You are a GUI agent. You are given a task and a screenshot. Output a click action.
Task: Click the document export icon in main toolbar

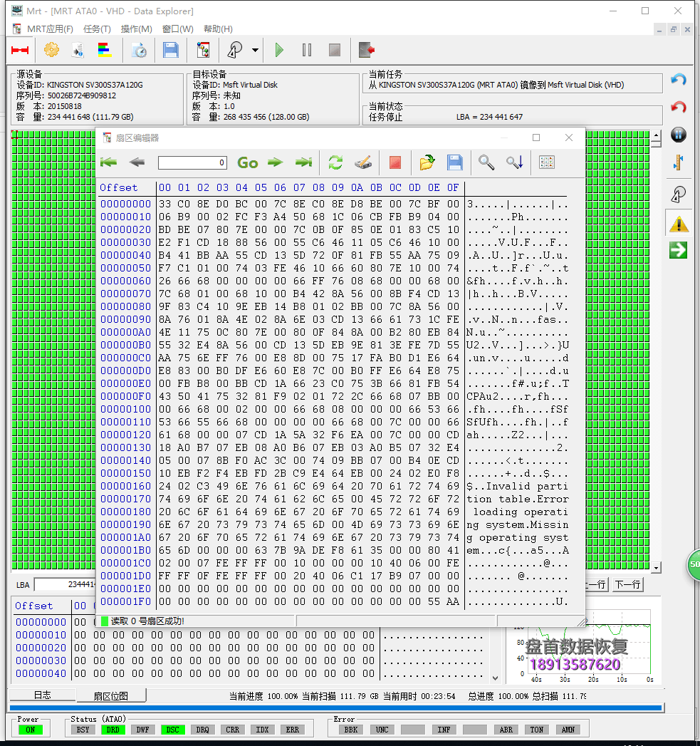click(x=78, y=49)
